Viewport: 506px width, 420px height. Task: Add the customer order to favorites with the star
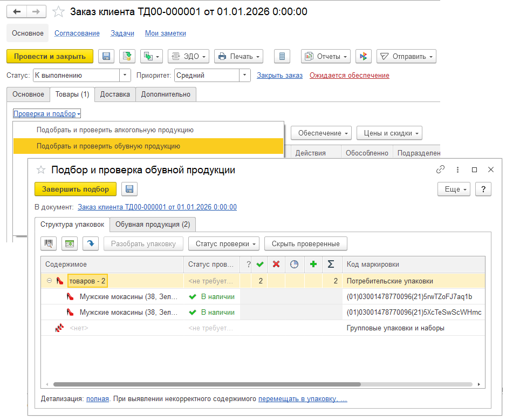pos(59,12)
